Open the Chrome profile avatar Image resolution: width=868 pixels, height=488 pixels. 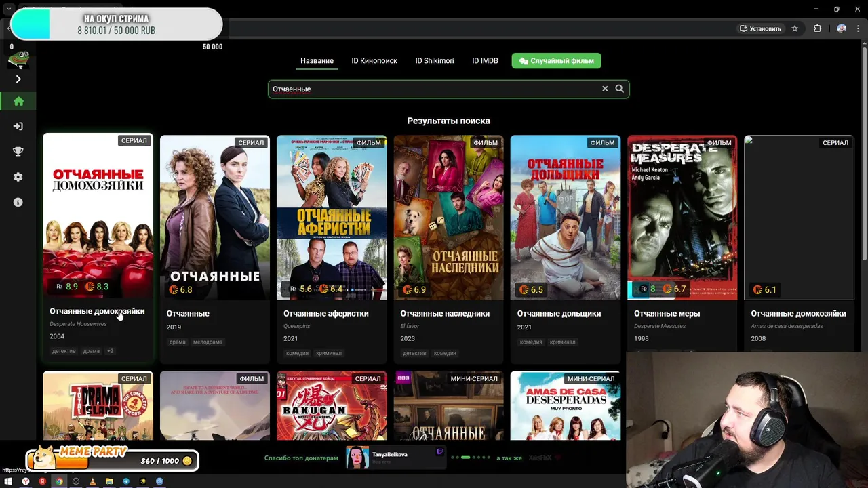[x=842, y=28]
